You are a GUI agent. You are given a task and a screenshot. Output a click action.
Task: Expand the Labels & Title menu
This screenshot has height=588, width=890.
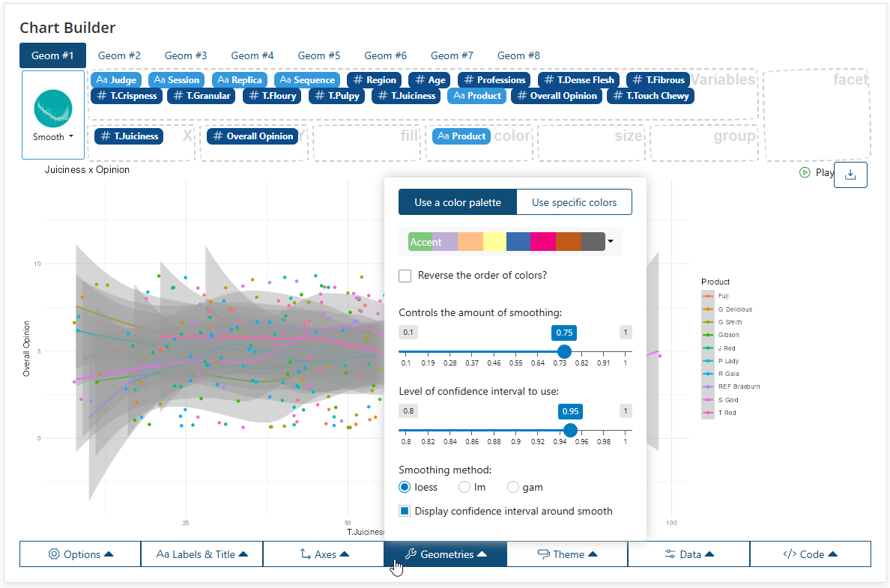(x=202, y=554)
